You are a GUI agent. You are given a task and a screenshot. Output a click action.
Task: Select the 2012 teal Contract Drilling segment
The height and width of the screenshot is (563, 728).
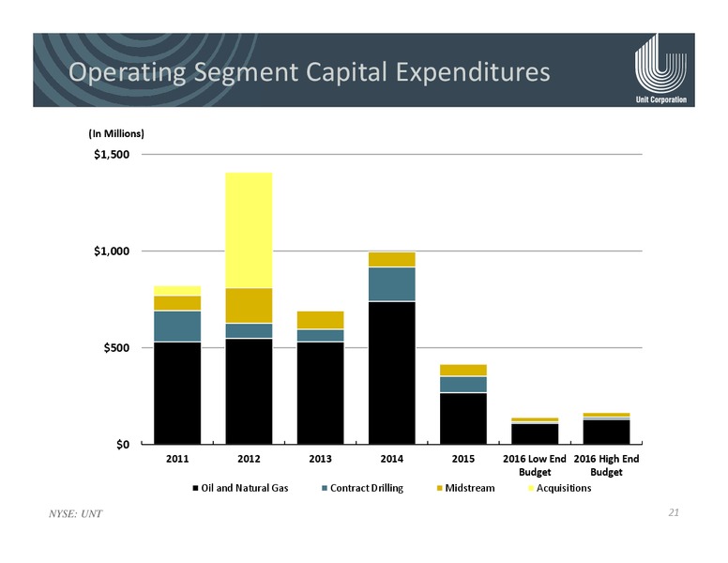(249, 330)
